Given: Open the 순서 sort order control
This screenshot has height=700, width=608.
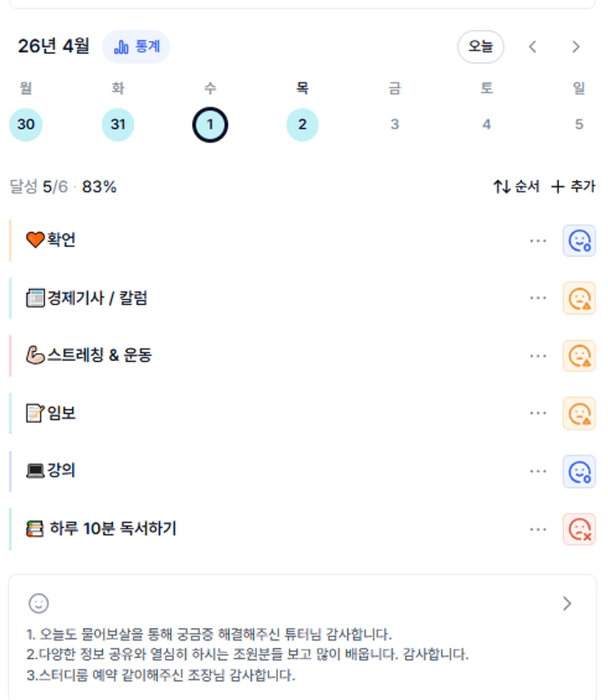Looking at the screenshot, I should (516, 187).
